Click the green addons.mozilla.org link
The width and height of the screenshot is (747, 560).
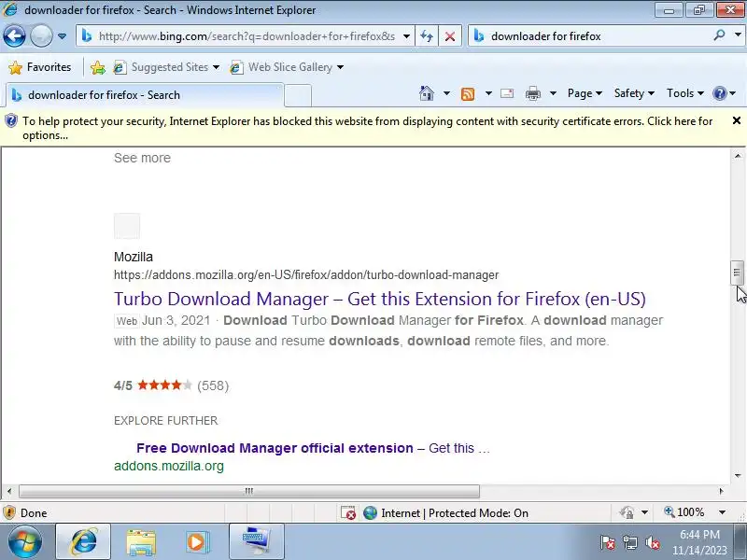tap(169, 466)
